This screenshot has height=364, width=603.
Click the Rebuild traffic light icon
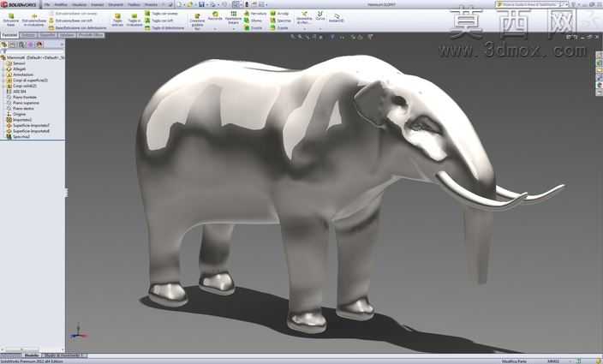tap(247, 4)
